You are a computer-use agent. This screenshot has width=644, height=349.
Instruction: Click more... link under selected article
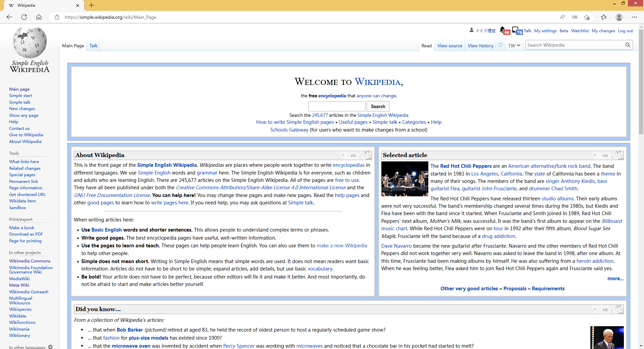coord(615,279)
